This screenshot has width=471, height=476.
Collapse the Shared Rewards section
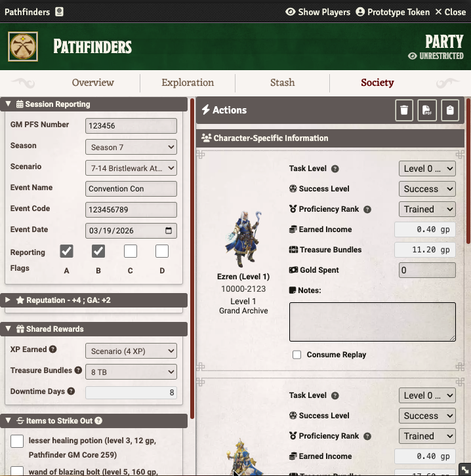click(94, 329)
